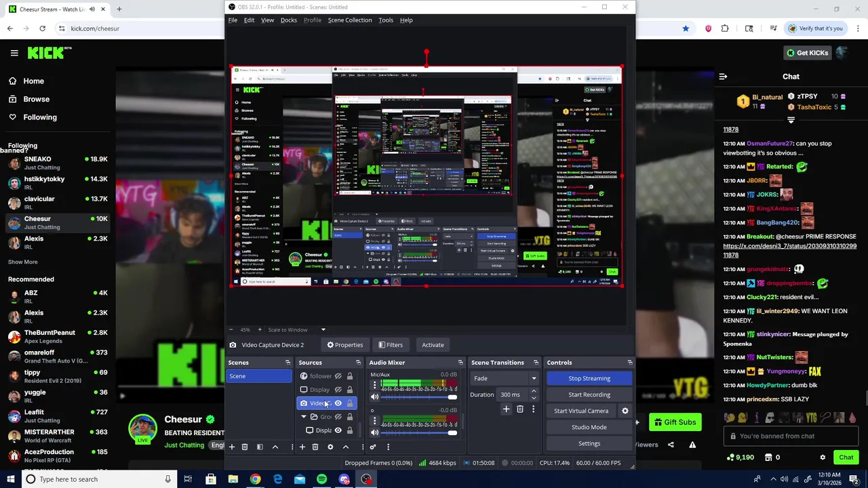Open Kick hamburger menu icon
Screen dimensions: 868x488
pos(14,53)
